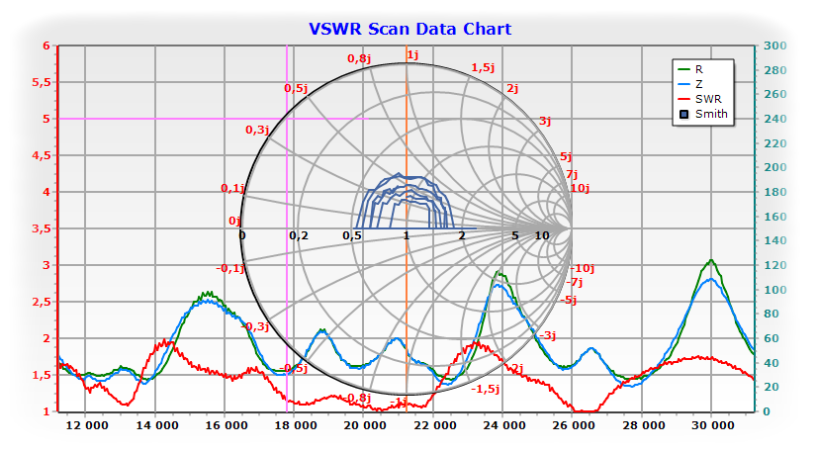
Task: Click the 'VSWR Scan Data Chart' title
Action: click(x=410, y=29)
